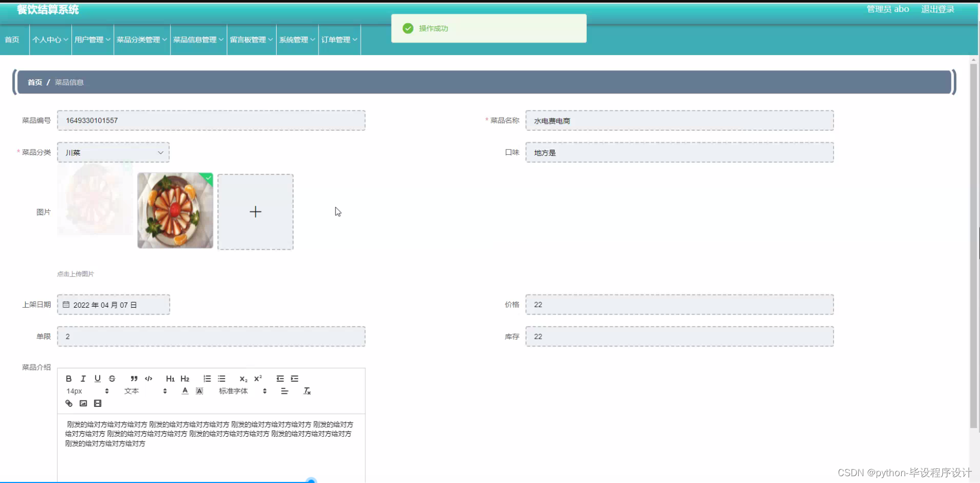This screenshot has height=483, width=980.
Task: Toggle the unordered list formatting
Action: (222, 378)
